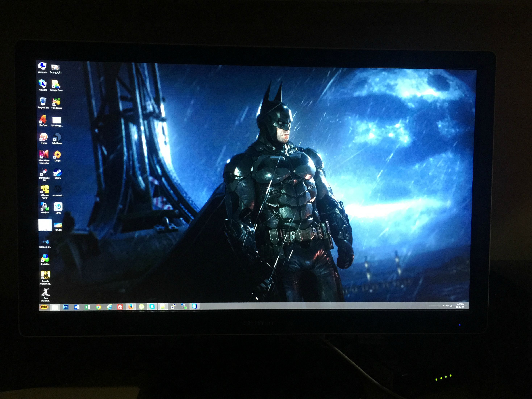Launch the Uplay desktop shortcut
532x399 pixels.
[58, 208]
